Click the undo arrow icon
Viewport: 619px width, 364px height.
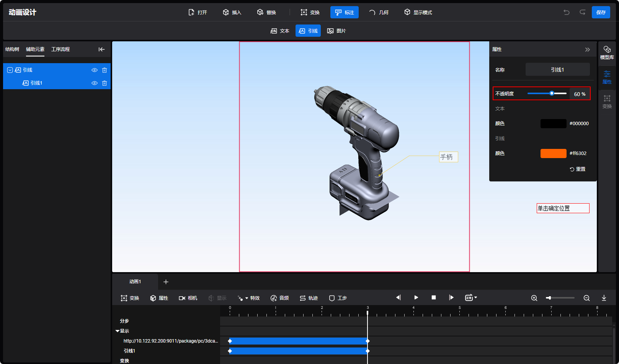566,12
